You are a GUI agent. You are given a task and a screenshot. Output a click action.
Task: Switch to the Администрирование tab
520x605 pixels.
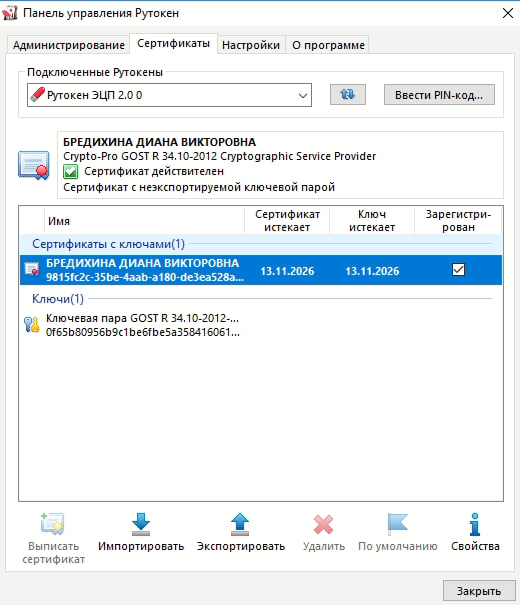pos(69,45)
